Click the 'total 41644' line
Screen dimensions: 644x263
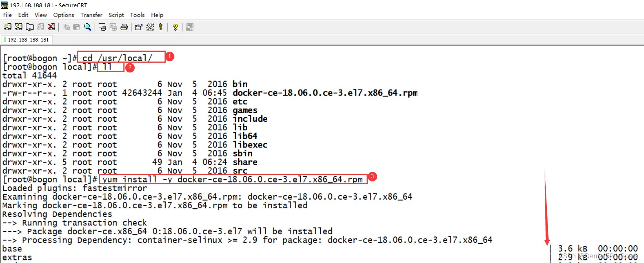[x=29, y=75]
